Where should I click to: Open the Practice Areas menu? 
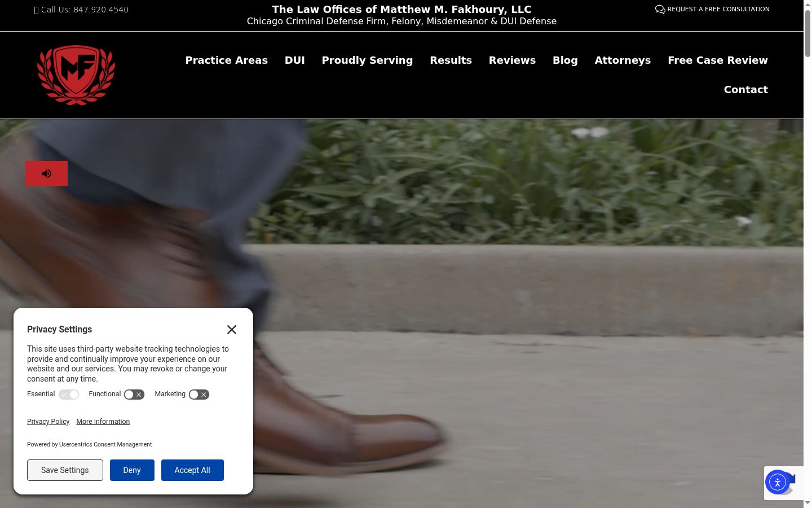pos(227,60)
